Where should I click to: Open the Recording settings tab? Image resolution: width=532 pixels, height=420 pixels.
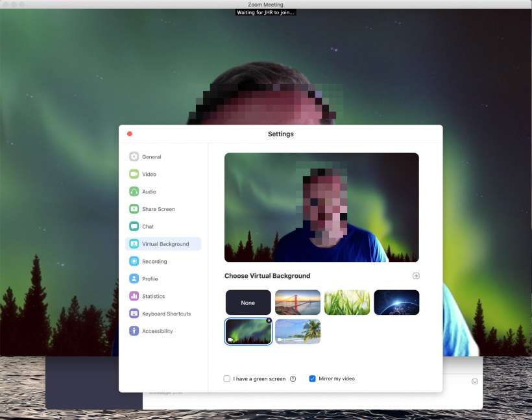point(163,261)
